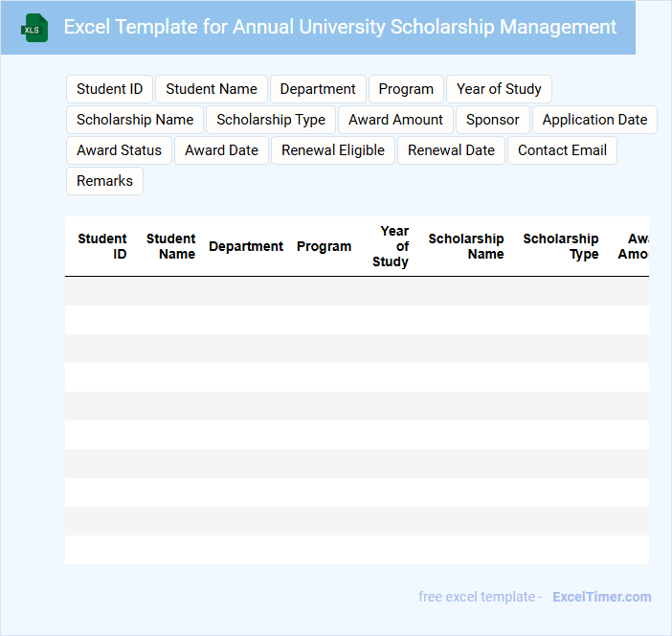Screen dimensions: 672x636
Task: Select the Award Status tag
Action: [x=119, y=150]
